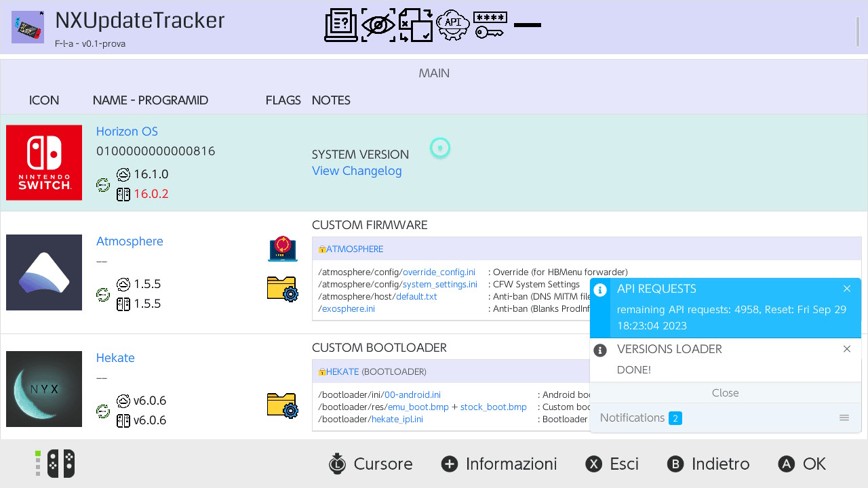Open the View Changelog link
Screen dimensions: 868x488
click(357, 171)
